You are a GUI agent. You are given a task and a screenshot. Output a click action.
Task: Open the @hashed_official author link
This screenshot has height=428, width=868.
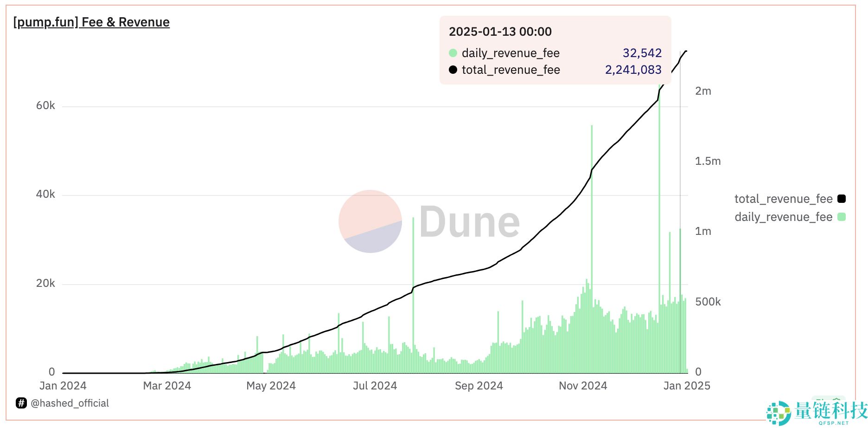coord(70,403)
